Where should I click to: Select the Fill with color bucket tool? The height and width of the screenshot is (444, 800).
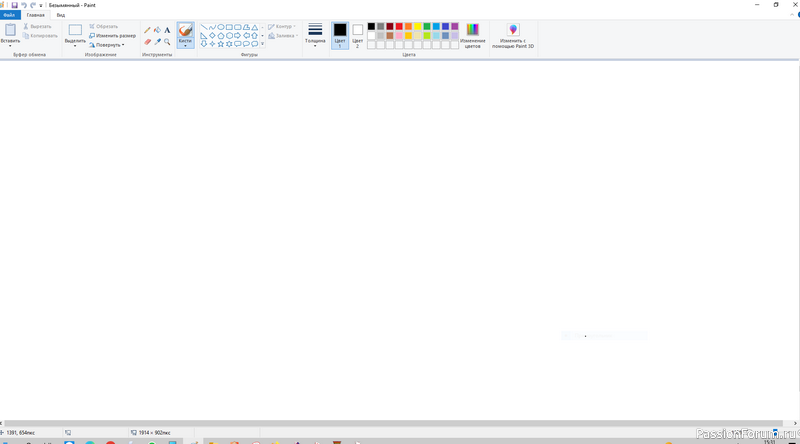tap(157, 30)
